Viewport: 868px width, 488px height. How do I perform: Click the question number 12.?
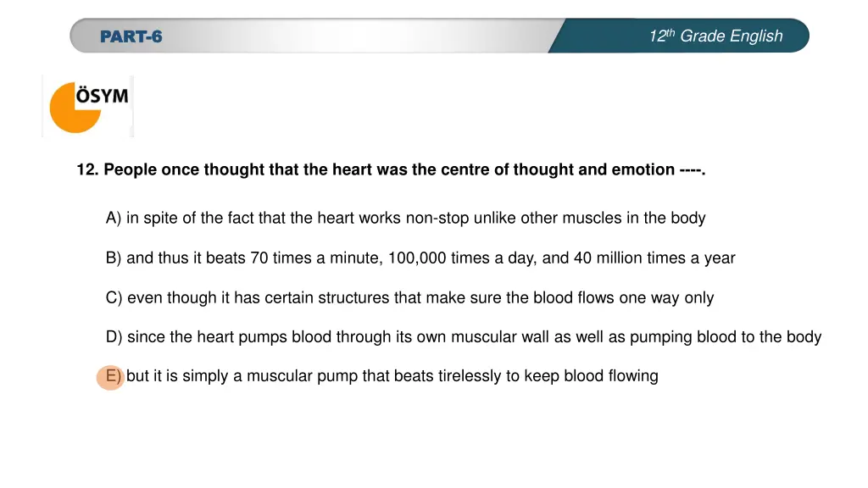(87, 169)
